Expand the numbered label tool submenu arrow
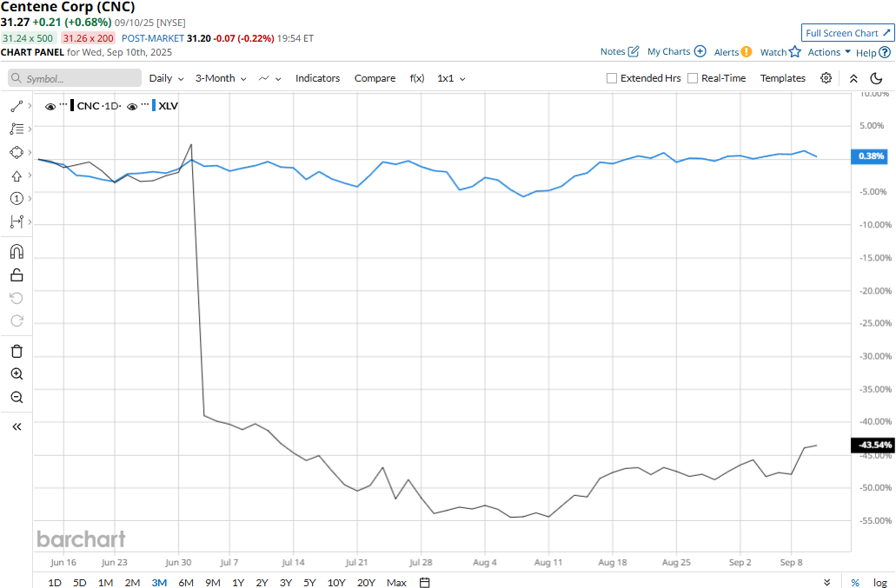Image resolution: width=896 pixels, height=588 pixels. [30, 198]
